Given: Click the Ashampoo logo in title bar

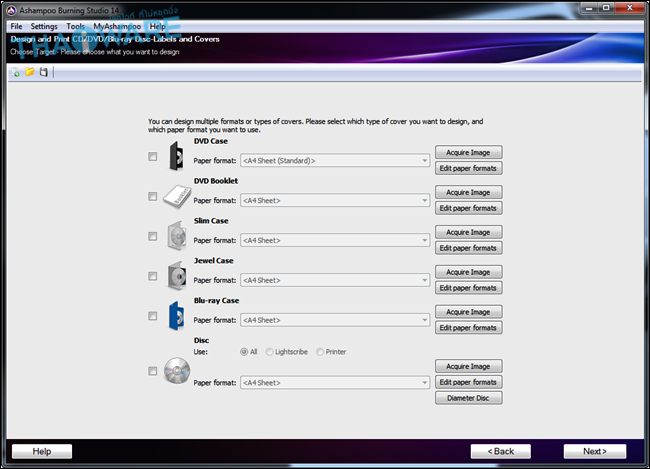Looking at the screenshot, I should [x=11, y=10].
